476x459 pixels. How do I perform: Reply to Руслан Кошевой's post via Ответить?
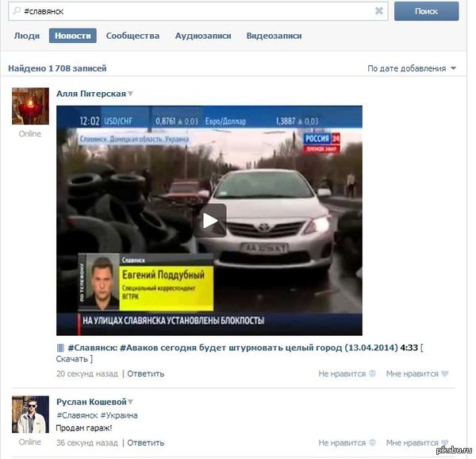(146, 442)
